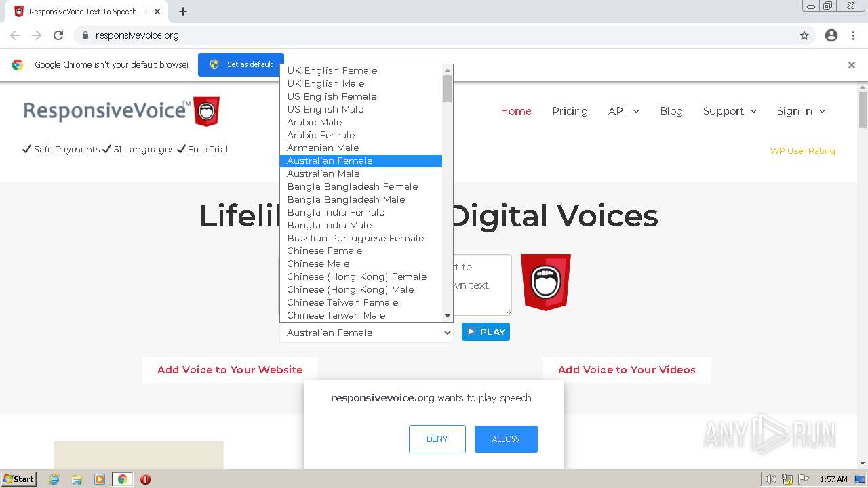Screen dimensions: 868x488
Task: Click the voice list scroll-up arrow
Action: (x=448, y=70)
